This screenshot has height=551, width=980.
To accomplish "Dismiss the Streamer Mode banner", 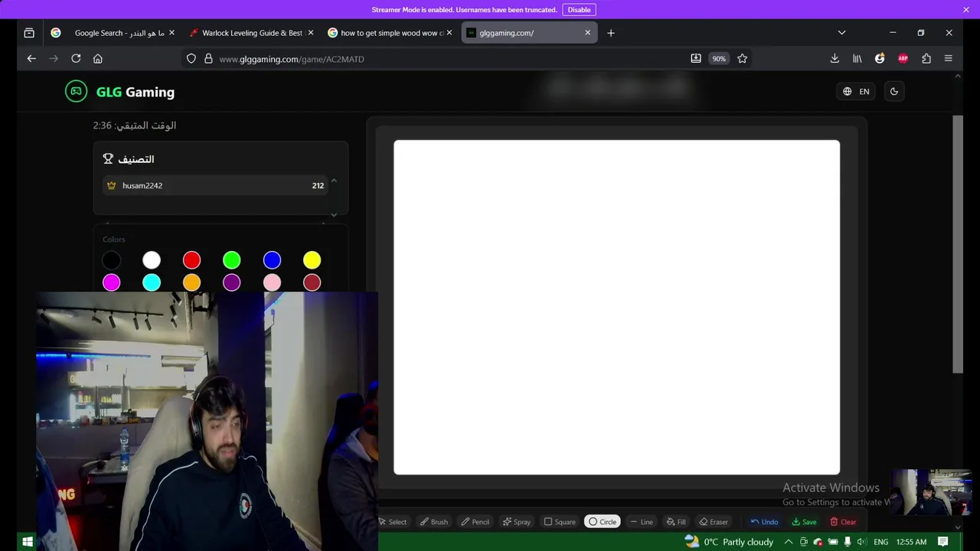I will click(966, 10).
